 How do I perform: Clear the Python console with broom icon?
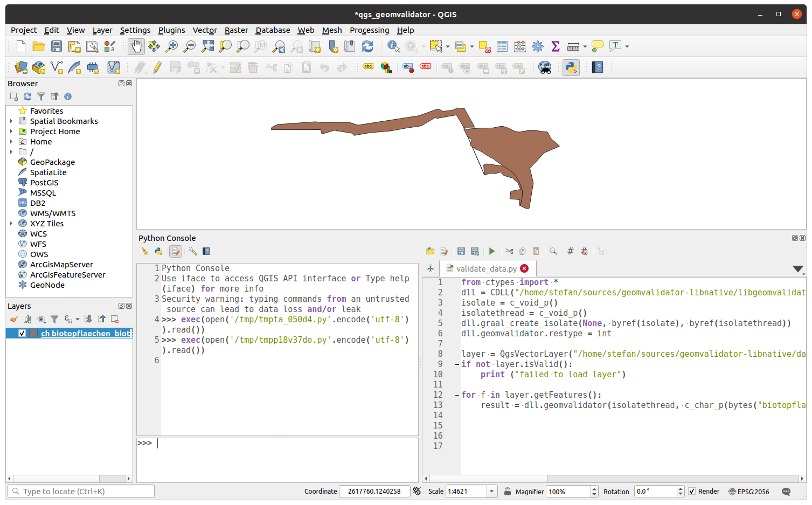(x=145, y=251)
